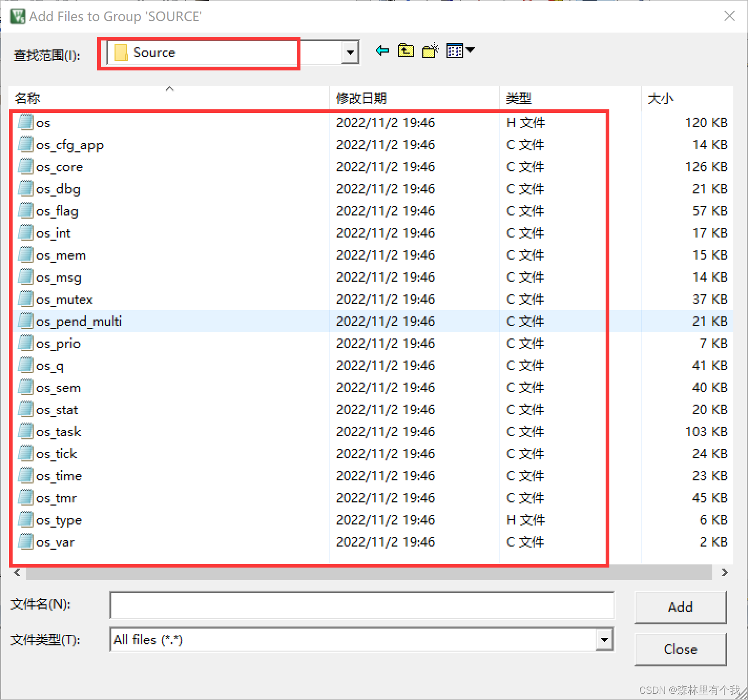Click the 120 KB size cell
The height and width of the screenshot is (700, 748).
point(706,123)
